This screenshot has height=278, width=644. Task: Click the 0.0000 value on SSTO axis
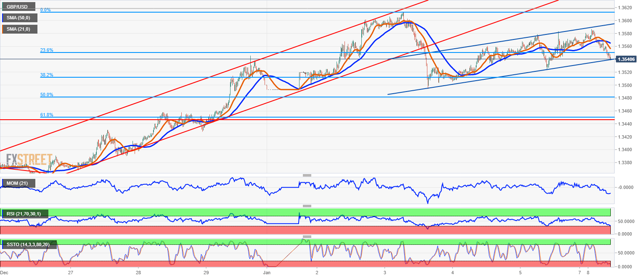626,266
